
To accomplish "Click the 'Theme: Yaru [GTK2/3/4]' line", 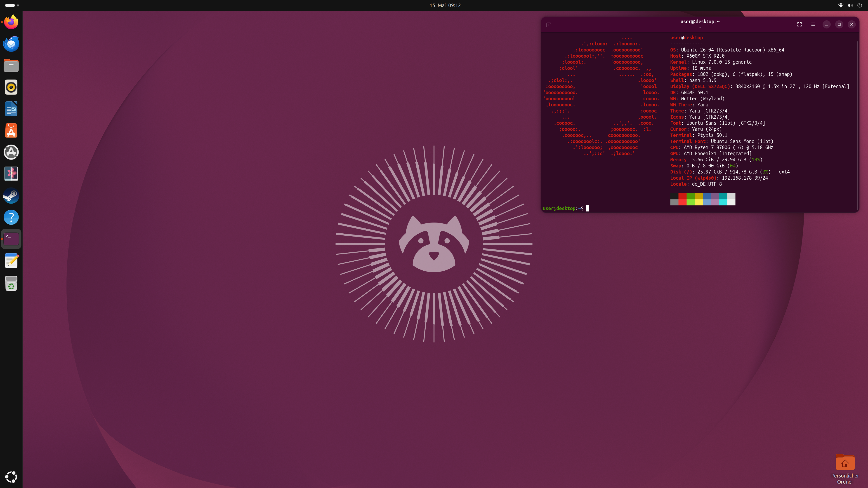I will (700, 111).
